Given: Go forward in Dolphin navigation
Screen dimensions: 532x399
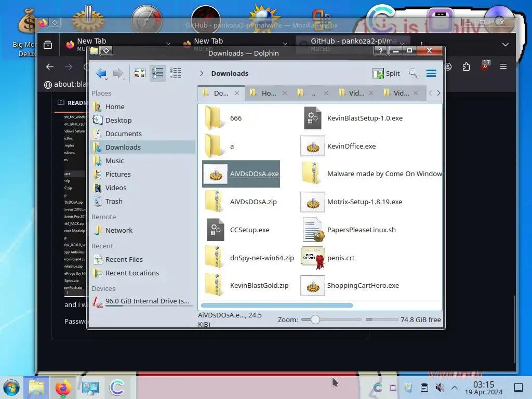Looking at the screenshot, I should pos(118,73).
